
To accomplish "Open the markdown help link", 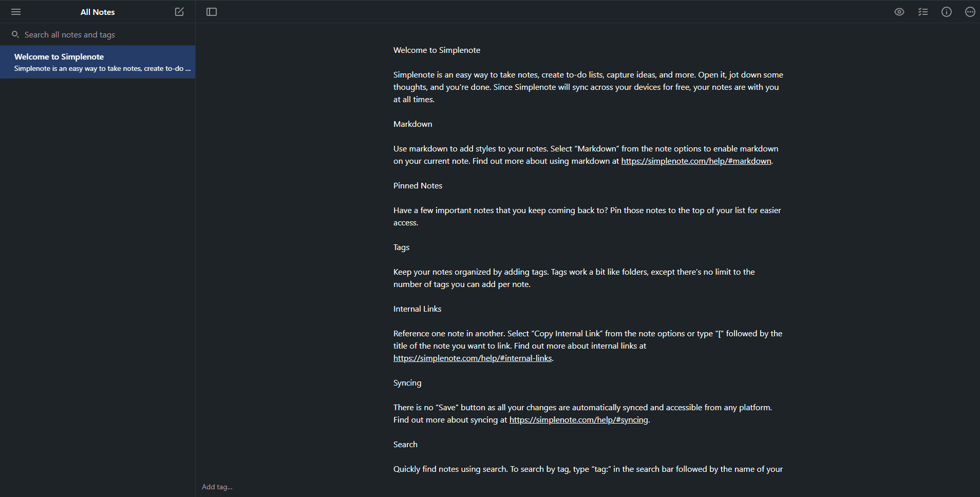I will click(x=696, y=161).
